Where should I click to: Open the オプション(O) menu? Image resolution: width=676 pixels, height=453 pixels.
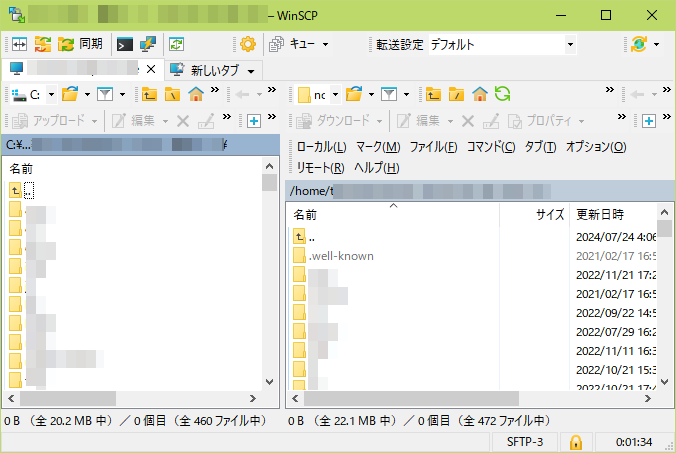coord(596,147)
